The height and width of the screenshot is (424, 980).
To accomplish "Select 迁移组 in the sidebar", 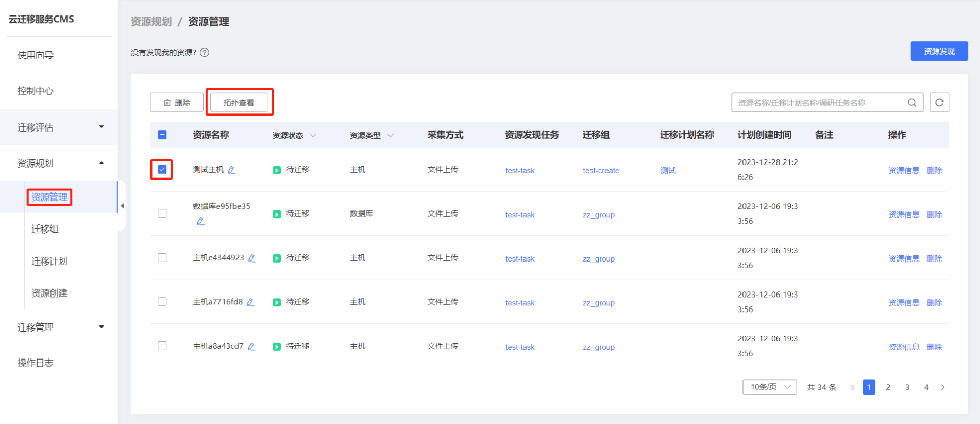I will click(45, 229).
